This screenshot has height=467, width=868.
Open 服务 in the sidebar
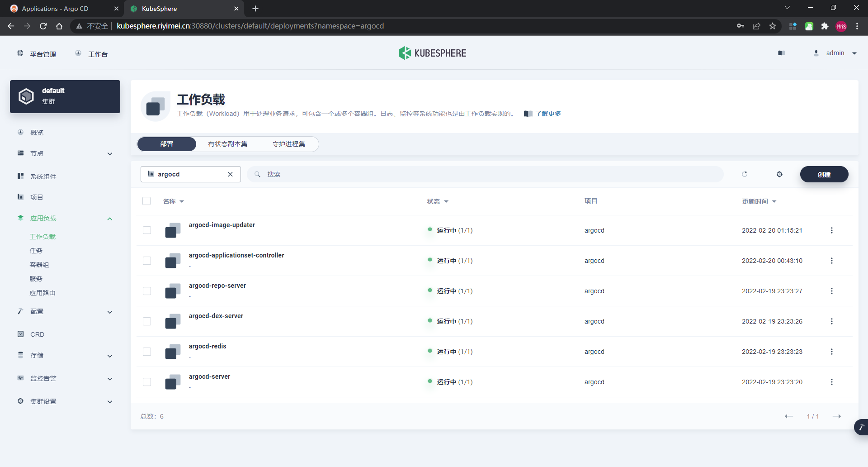[36, 279]
